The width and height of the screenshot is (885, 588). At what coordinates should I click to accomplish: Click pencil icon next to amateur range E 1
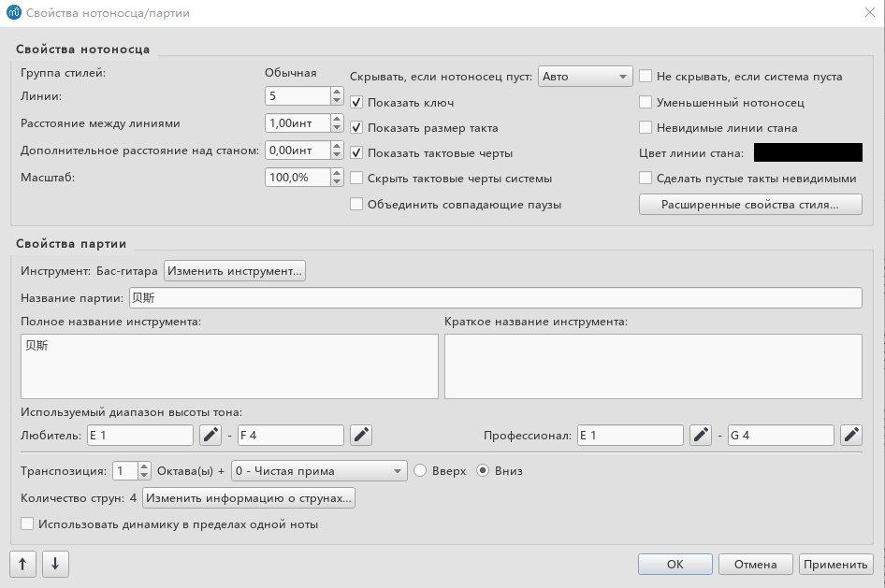point(210,435)
